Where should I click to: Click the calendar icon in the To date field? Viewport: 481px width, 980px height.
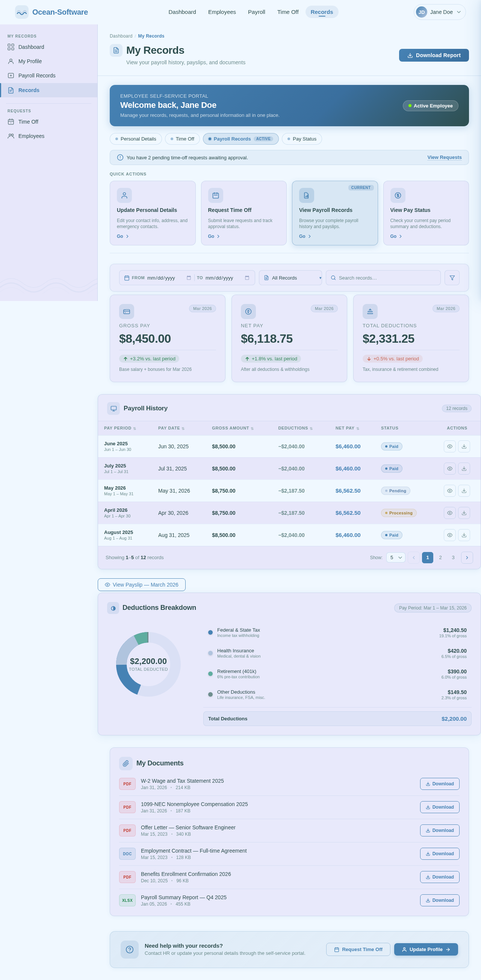pos(247,278)
